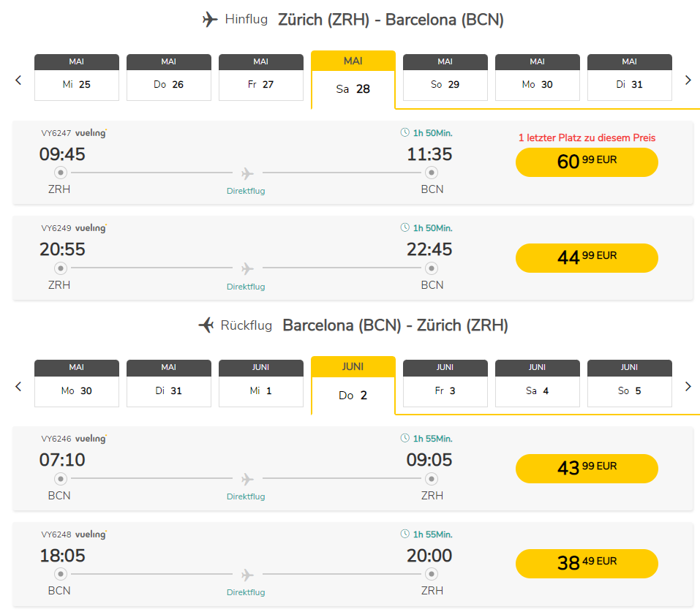This screenshot has width=700, height=612.
Task: Choose the 38.49 EUR return fare
Action: coord(587,563)
